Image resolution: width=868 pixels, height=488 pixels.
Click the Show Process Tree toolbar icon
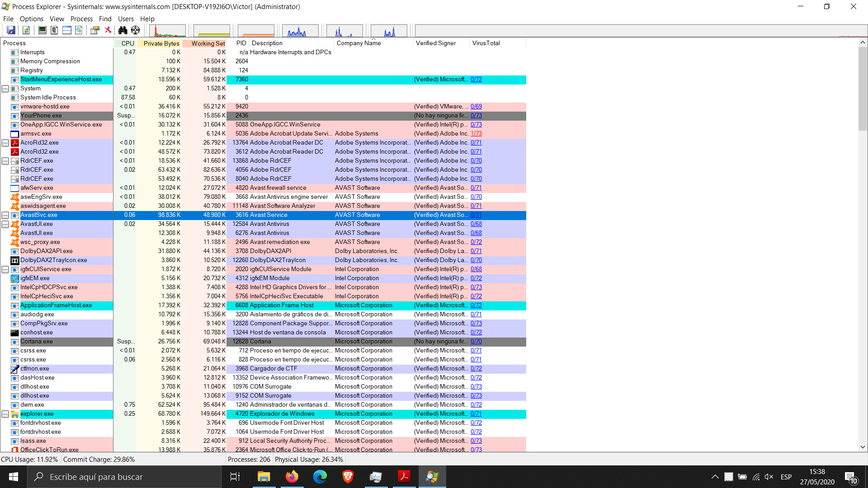54,30
